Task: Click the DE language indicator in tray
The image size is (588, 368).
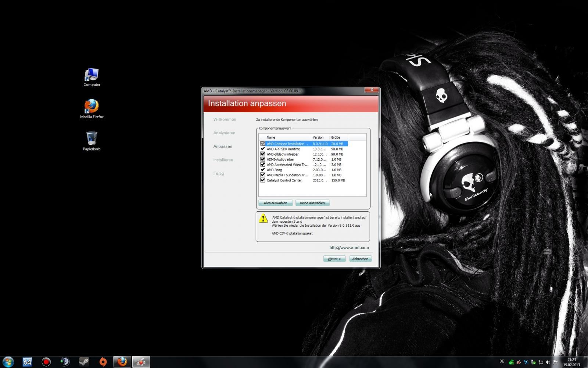Action: [502, 361]
